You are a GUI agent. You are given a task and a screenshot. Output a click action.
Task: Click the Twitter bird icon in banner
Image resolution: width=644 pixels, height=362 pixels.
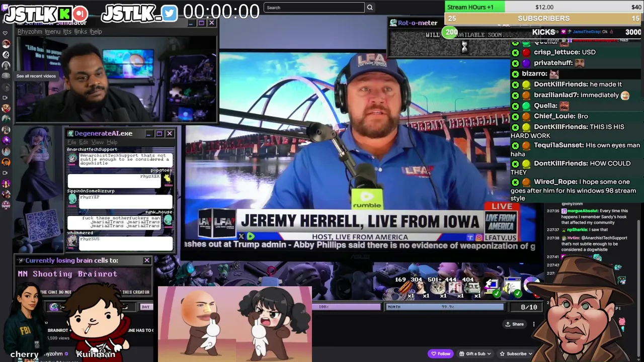coord(170,13)
